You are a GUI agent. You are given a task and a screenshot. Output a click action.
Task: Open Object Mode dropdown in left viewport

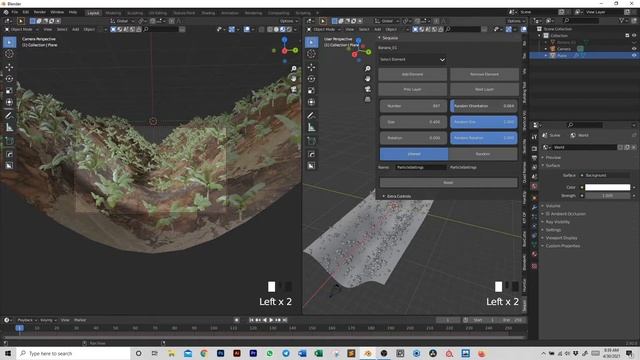click(22, 29)
